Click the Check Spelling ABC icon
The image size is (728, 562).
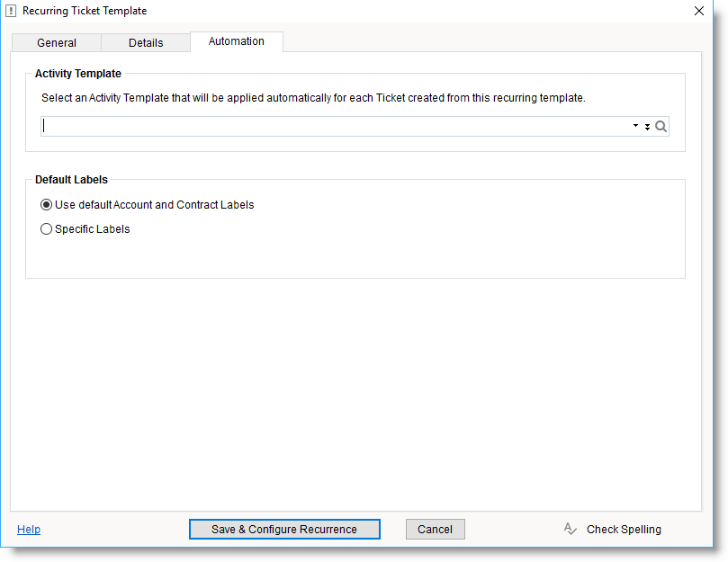click(x=571, y=529)
